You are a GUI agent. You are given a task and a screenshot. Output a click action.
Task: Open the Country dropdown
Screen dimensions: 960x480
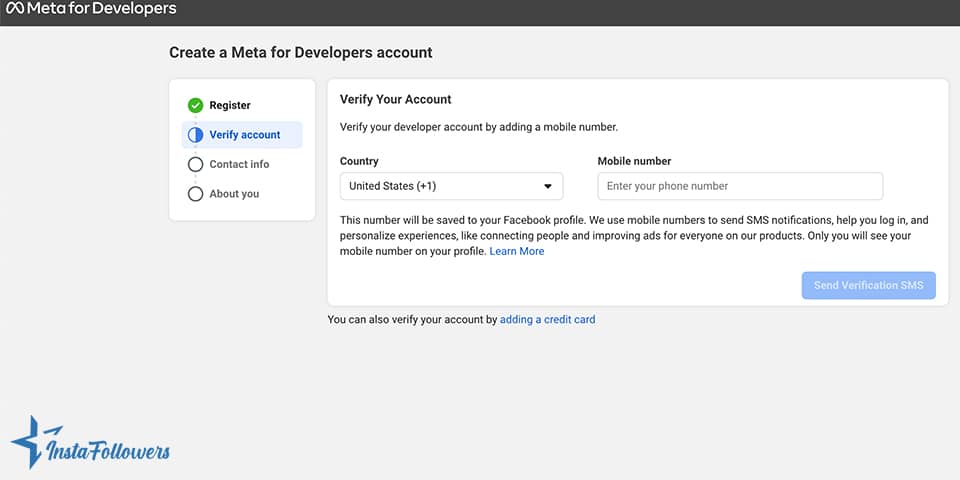point(451,186)
